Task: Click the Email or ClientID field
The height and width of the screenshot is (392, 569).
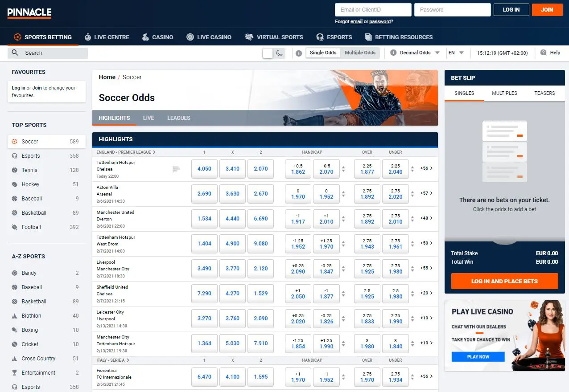Action: point(373,10)
